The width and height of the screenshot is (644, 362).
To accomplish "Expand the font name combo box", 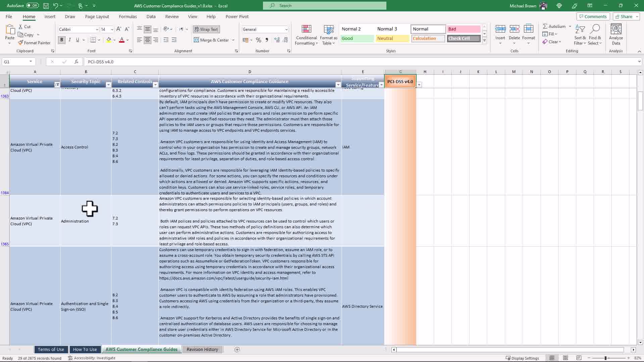I will (97, 29).
